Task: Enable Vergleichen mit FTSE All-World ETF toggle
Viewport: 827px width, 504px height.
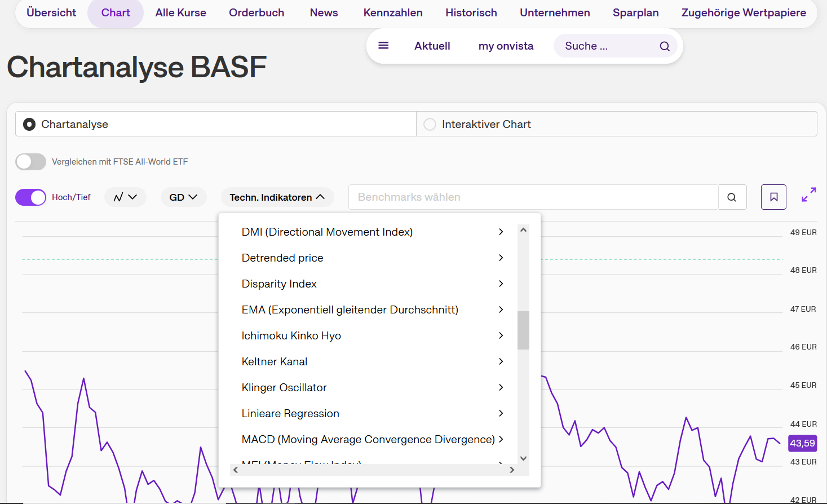Action: click(31, 162)
